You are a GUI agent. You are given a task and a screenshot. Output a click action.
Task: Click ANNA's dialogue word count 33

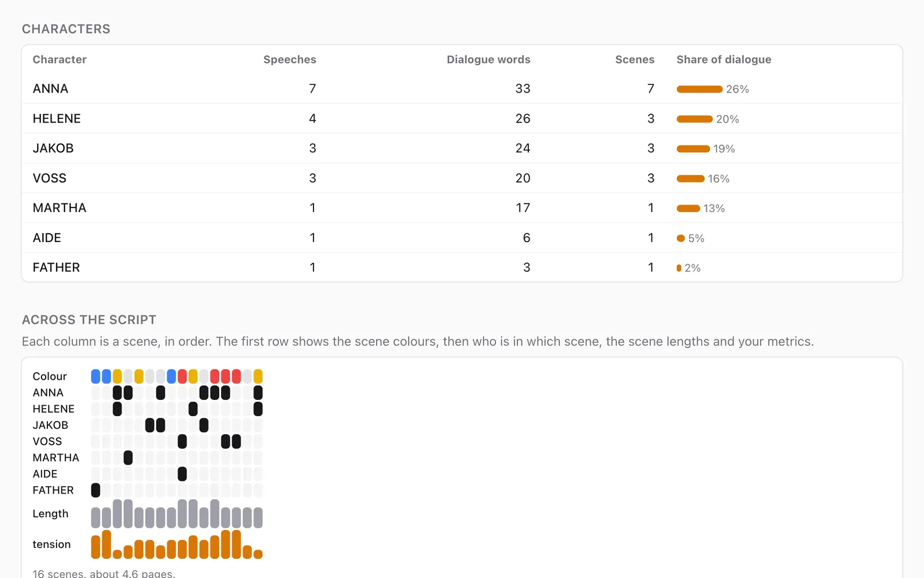pyautogui.click(x=523, y=88)
